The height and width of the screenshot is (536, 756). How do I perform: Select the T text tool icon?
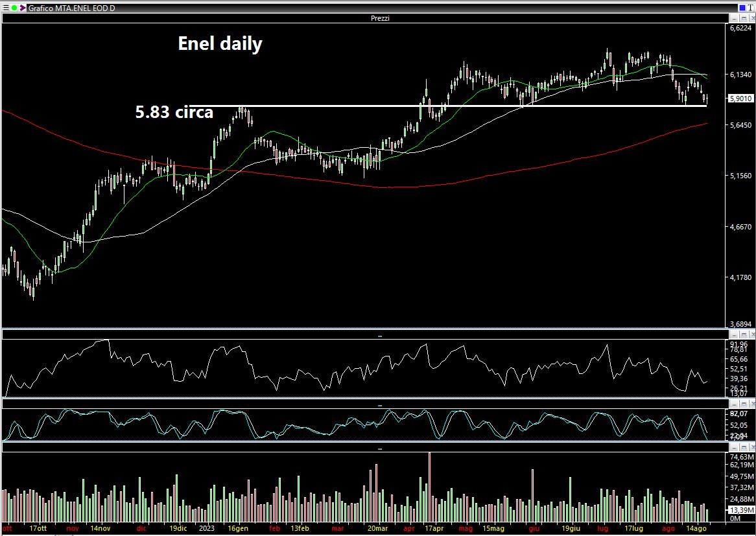tap(751, 8)
